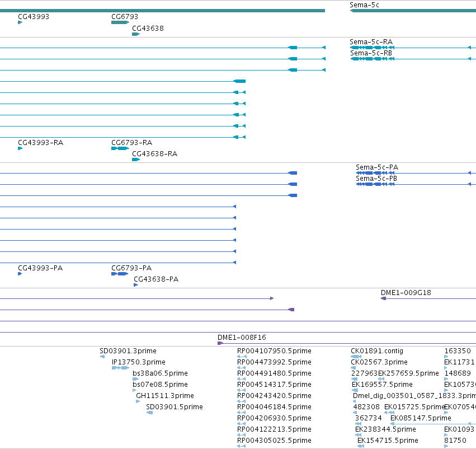Click the EK01093 EST label
476x449 pixels.
click(459, 429)
